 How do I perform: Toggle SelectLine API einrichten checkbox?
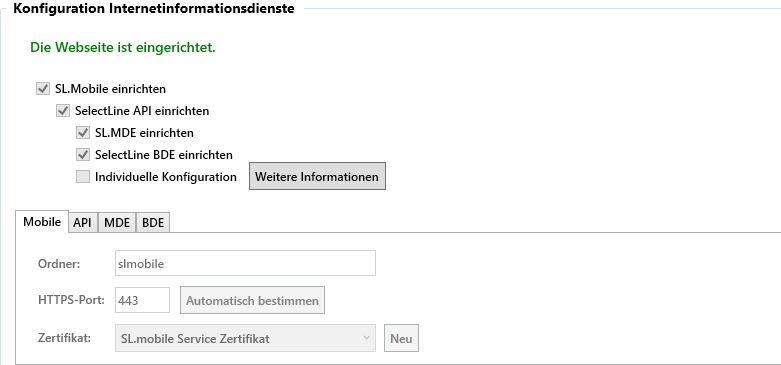point(63,111)
